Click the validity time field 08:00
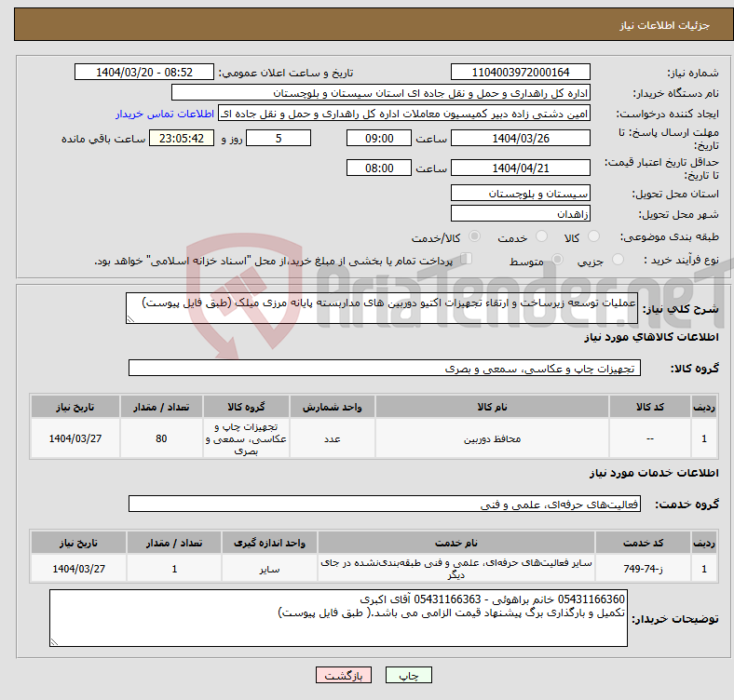 pos(379,168)
